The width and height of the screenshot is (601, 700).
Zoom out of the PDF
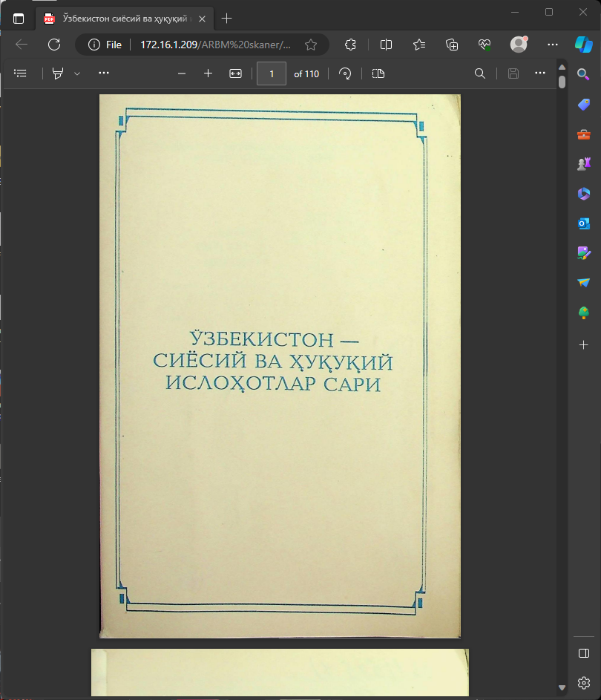click(182, 73)
